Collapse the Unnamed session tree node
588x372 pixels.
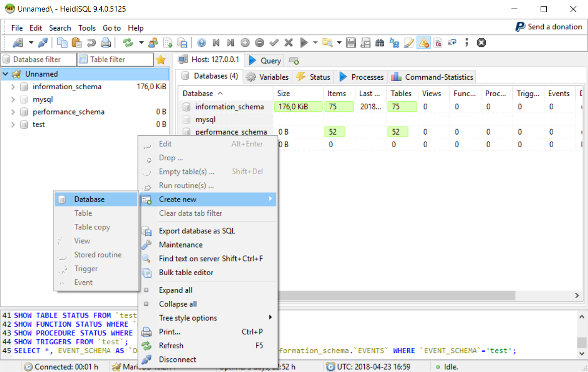5,74
